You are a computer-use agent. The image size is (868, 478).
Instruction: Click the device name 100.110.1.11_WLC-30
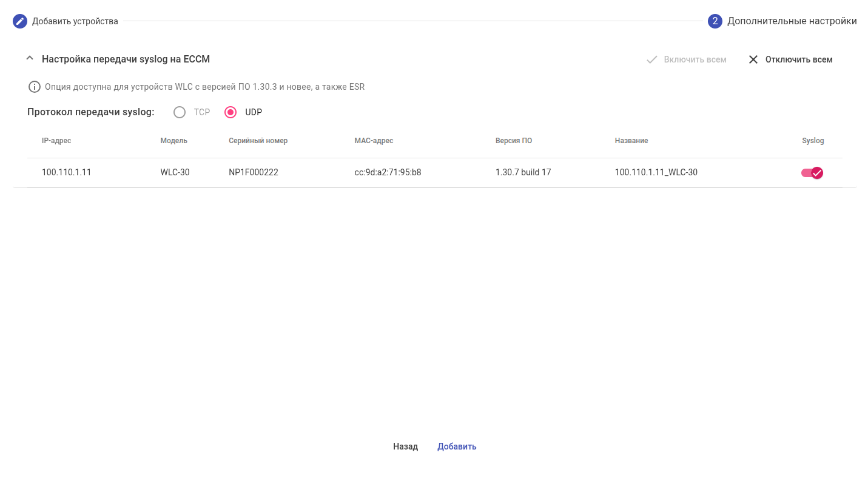(x=656, y=172)
